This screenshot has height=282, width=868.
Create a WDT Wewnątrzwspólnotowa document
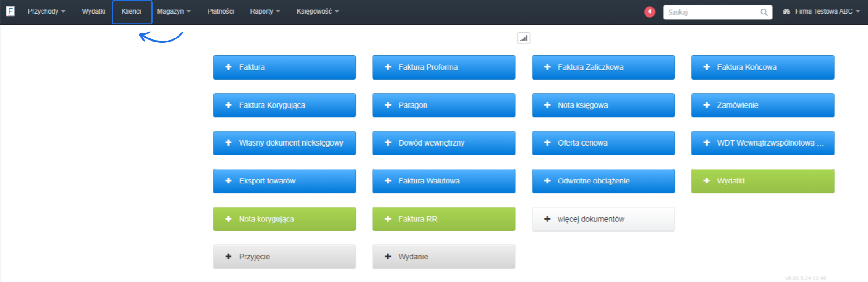point(762,143)
